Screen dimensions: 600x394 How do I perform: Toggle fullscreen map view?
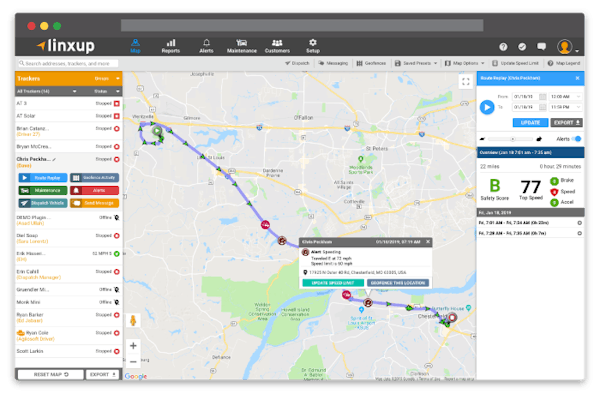pos(465,81)
